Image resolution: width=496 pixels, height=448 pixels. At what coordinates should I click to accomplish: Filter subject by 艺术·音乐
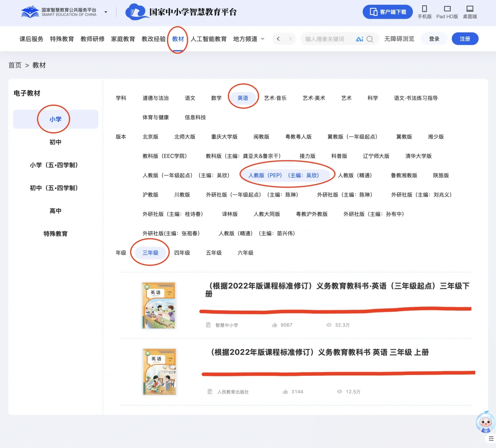tap(275, 98)
